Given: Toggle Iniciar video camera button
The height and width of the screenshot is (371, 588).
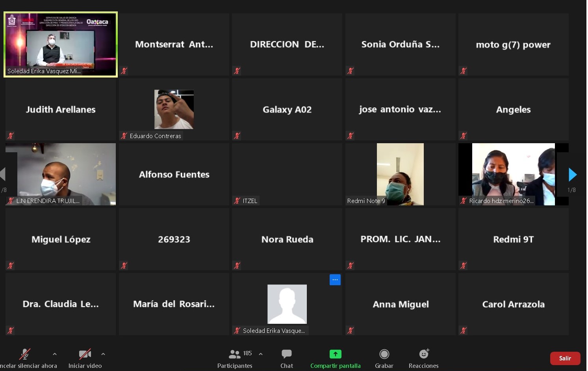Looking at the screenshot, I should [x=85, y=354].
